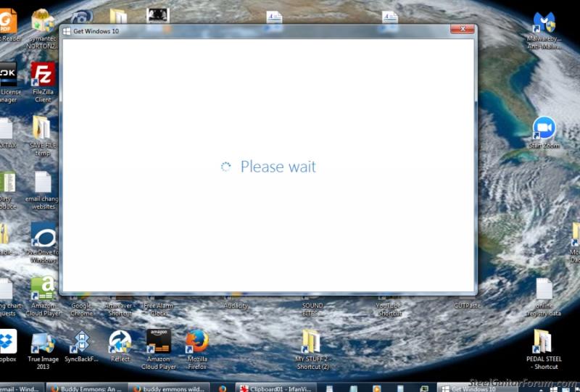Switch to Clipboard01 IrfanView taskbar window
This screenshot has height=392, width=580.
276,388
